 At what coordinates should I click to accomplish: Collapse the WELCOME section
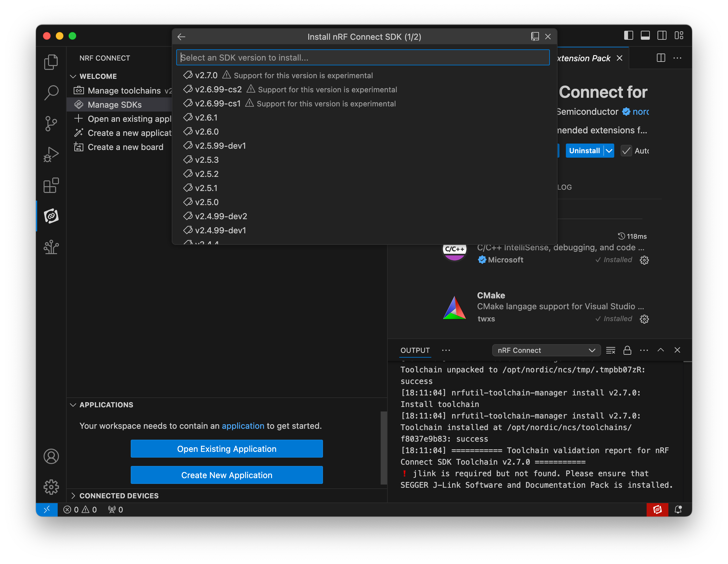coord(73,76)
